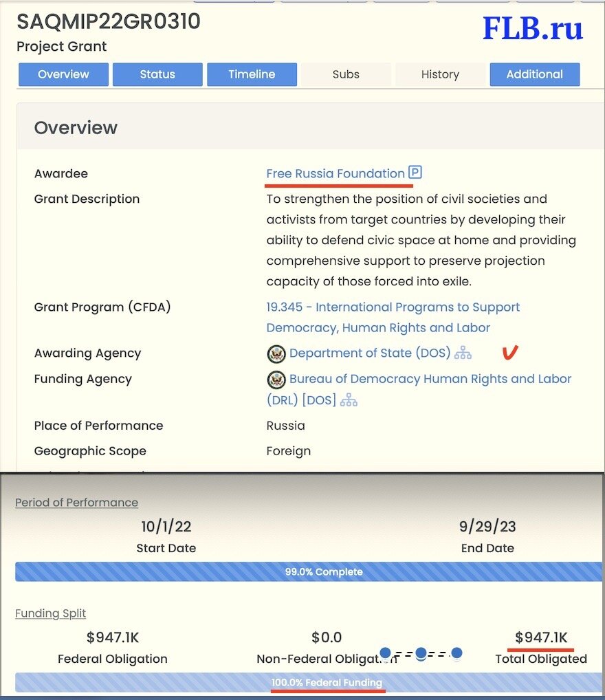Open Free Russia Foundation awardee link
Screen dimensions: 605x700
335,173
